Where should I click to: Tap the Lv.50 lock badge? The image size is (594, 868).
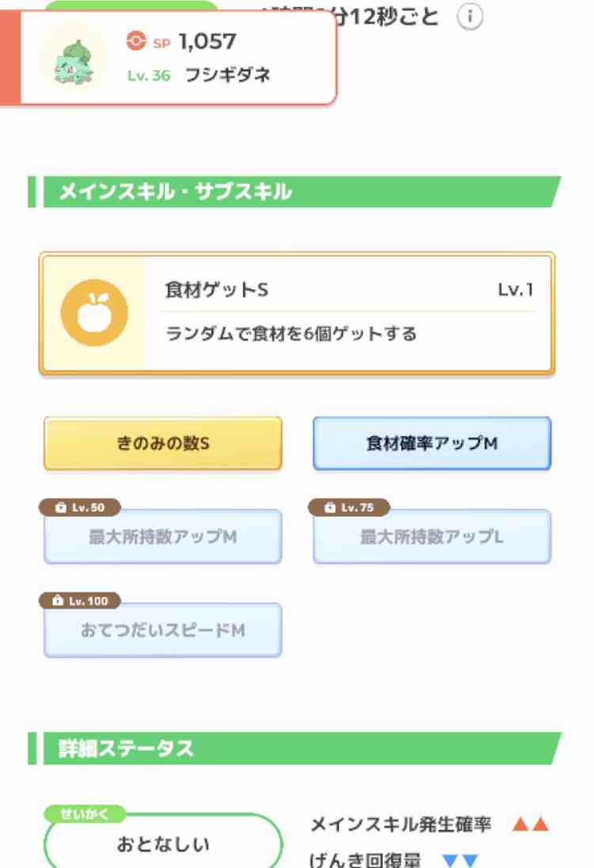point(80,507)
